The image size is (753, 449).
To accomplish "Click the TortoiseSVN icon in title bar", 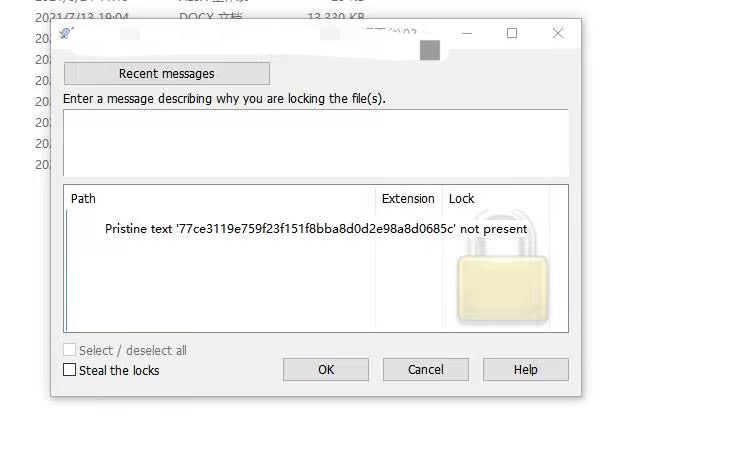I will pyautogui.click(x=66, y=33).
